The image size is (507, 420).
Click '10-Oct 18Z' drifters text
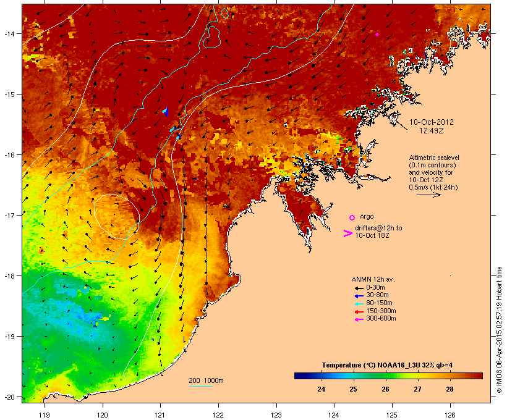pyautogui.click(x=372, y=235)
